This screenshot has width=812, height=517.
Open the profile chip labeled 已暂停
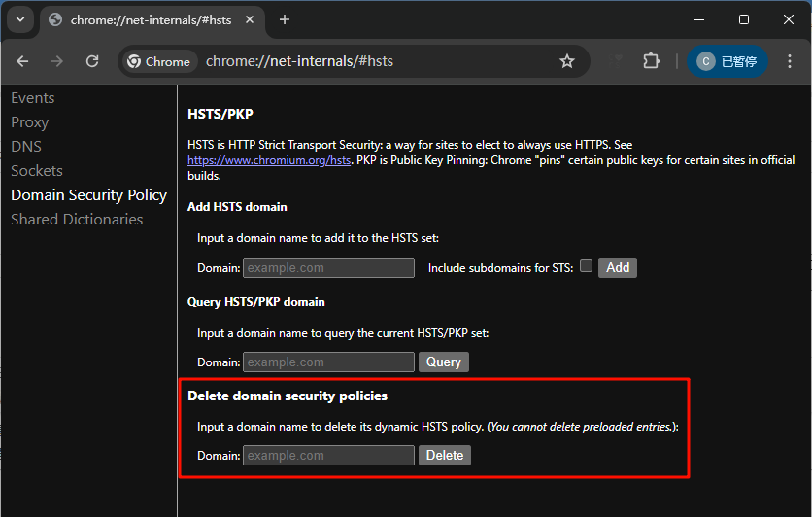[727, 61]
